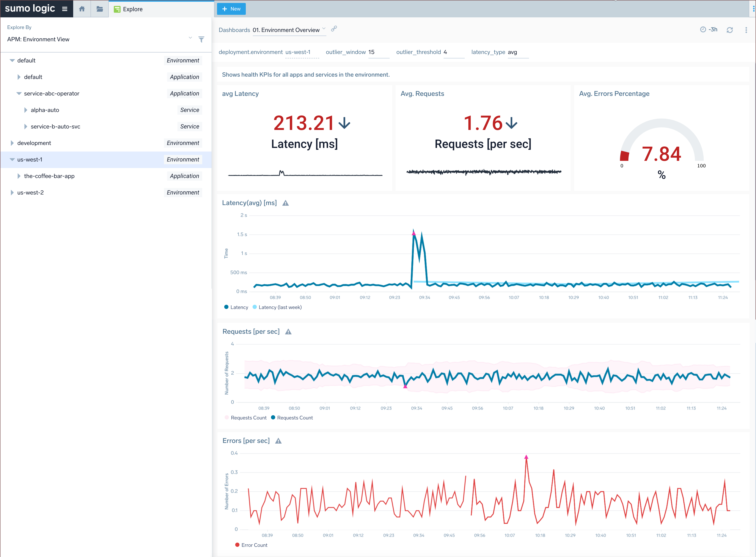Click the Requests [per sec] warning triangle icon
This screenshot has height=557, width=756.
288,332
